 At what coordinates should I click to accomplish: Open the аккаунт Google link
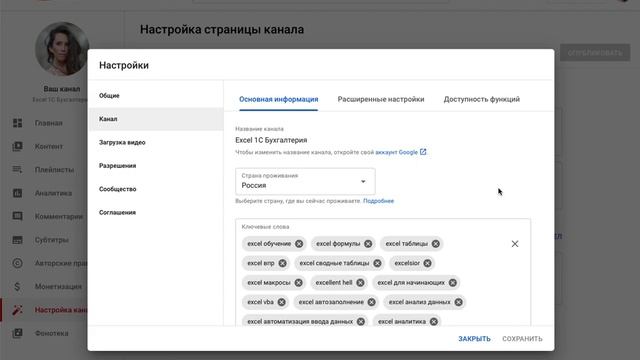[396, 152]
